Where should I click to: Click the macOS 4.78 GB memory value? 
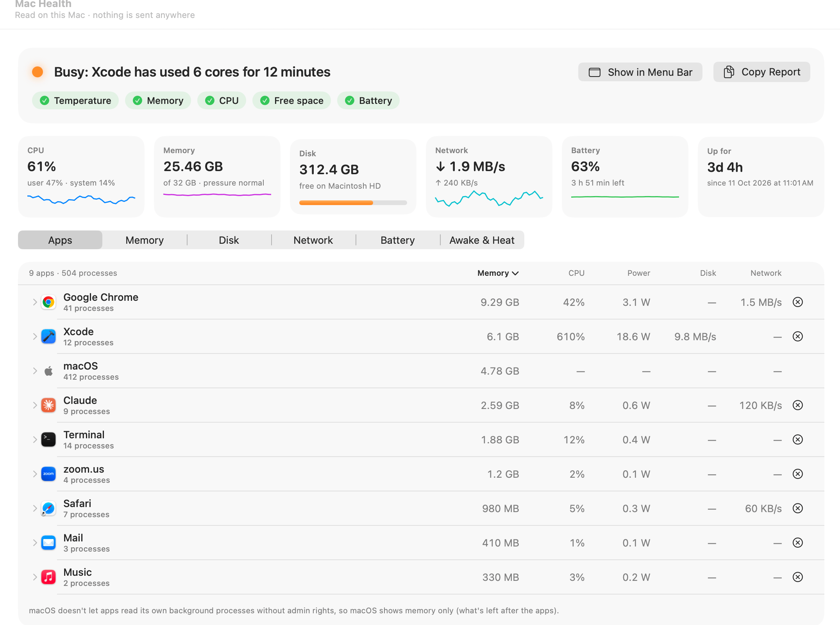coord(500,371)
